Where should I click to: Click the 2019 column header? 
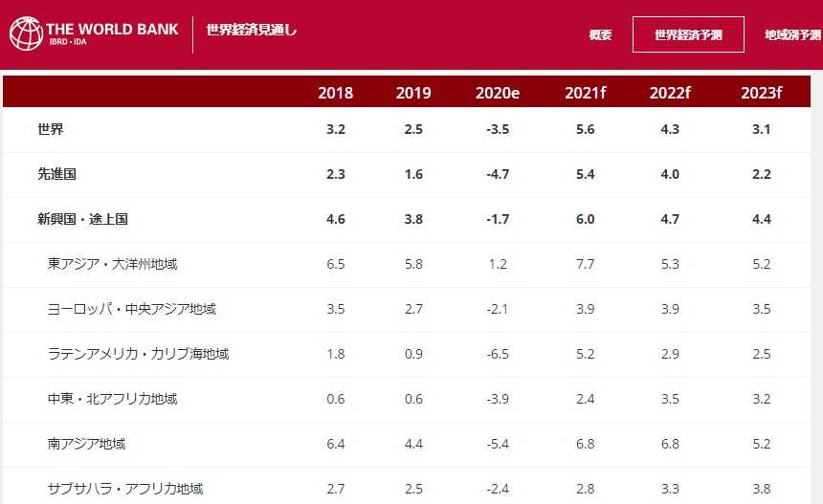(x=413, y=93)
